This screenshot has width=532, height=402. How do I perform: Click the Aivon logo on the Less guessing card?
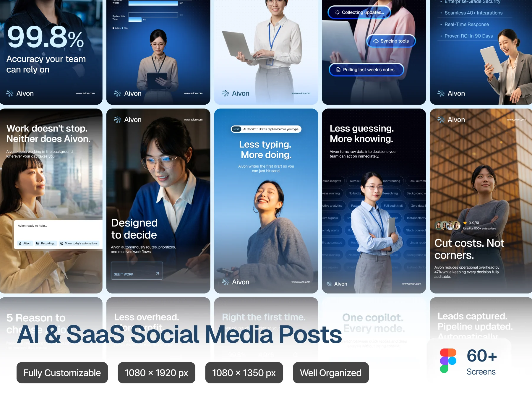pos(337,284)
